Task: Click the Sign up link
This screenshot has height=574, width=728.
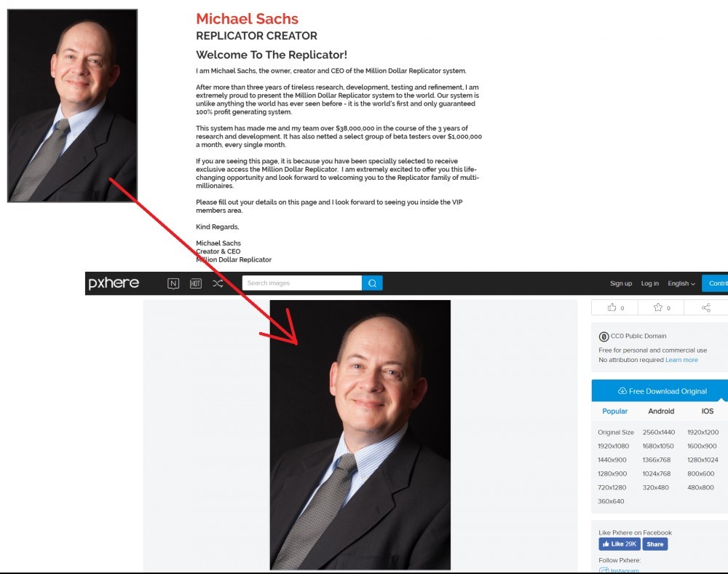Action: (x=621, y=283)
